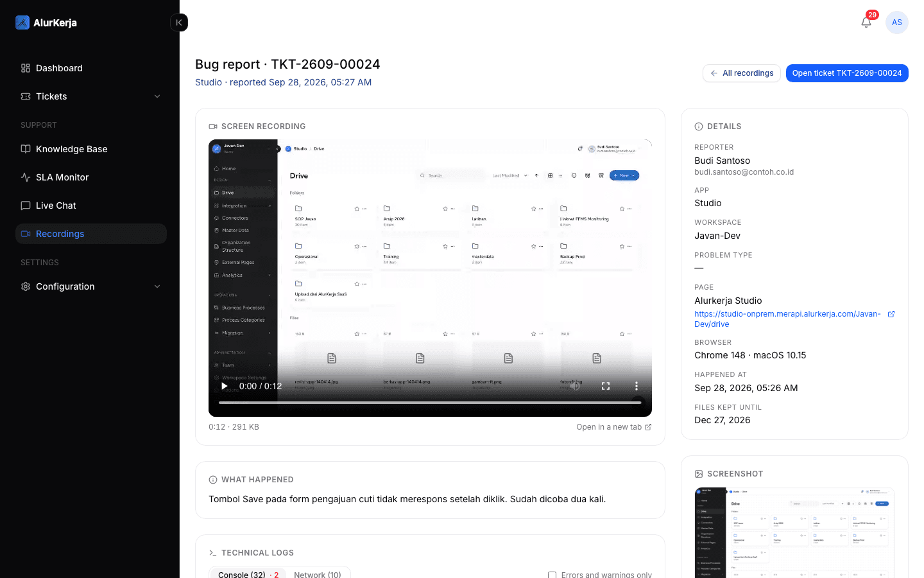924x578 pixels.
Task: Open Tickets in the sidebar
Action: (x=91, y=96)
